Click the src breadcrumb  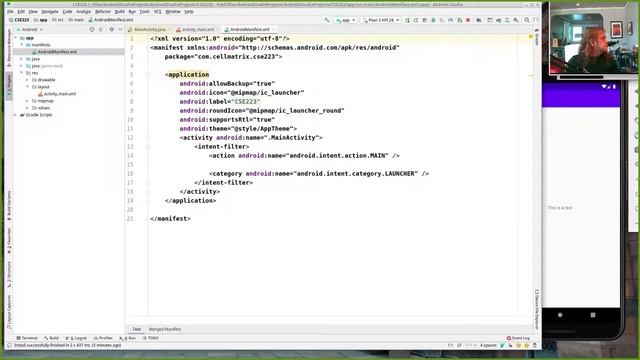pos(58,20)
